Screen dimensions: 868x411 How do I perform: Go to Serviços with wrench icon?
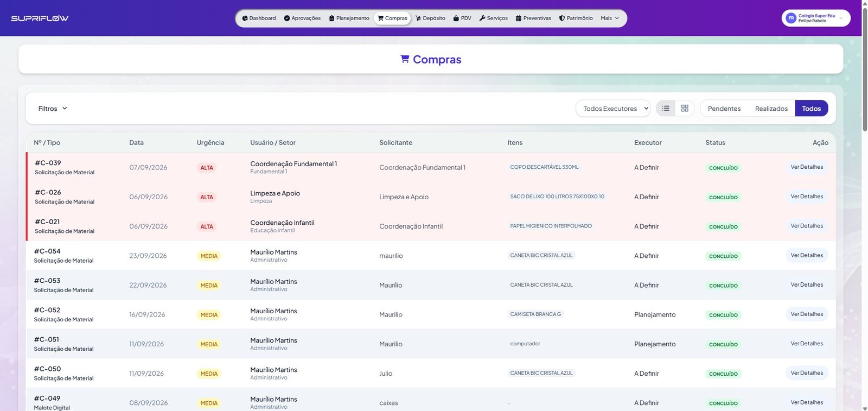(494, 18)
